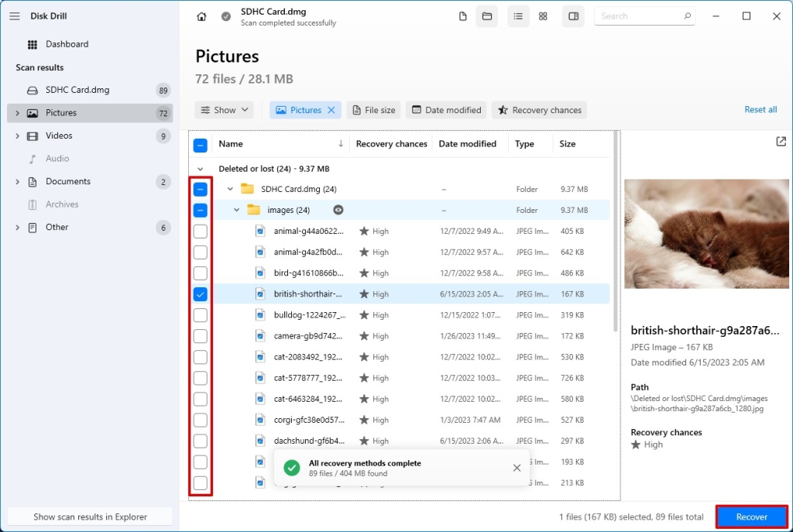This screenshot has height=532, width=793.
Task: Open the Show filter dropdown
Action: click(x=224, y=110)
